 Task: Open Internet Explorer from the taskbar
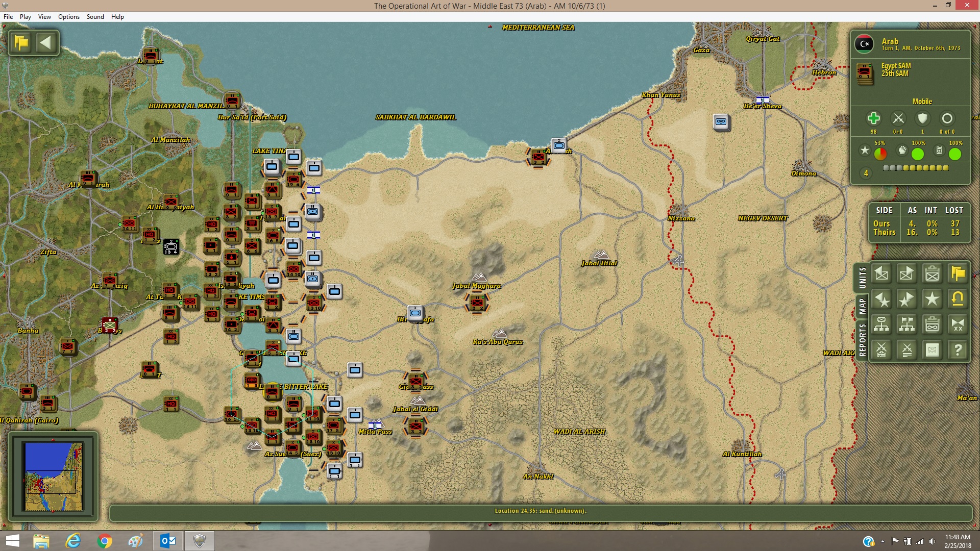[x=73, y=541]
